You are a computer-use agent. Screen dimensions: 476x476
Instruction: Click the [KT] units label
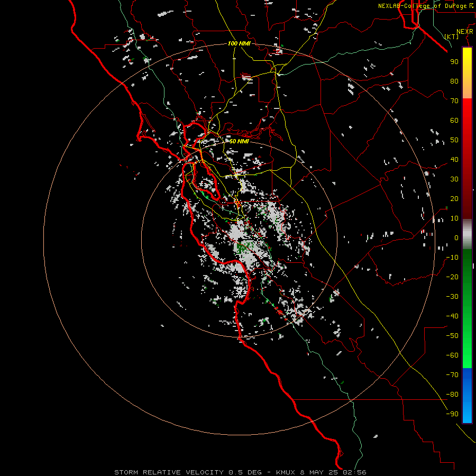pyautogui.click(x=452, y=36)
